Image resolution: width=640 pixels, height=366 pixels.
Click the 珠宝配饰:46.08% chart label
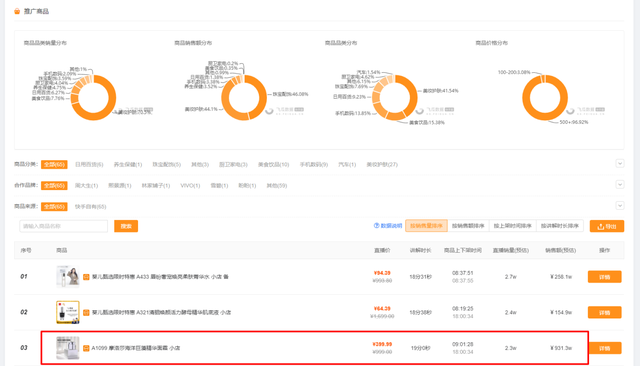pyautogui.click(x=291, y=94)
